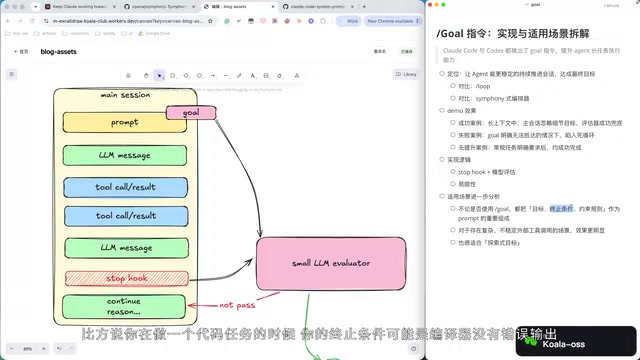
Task: Open the Excalidraw hamburger menu
Action: (x=12, y=74)
